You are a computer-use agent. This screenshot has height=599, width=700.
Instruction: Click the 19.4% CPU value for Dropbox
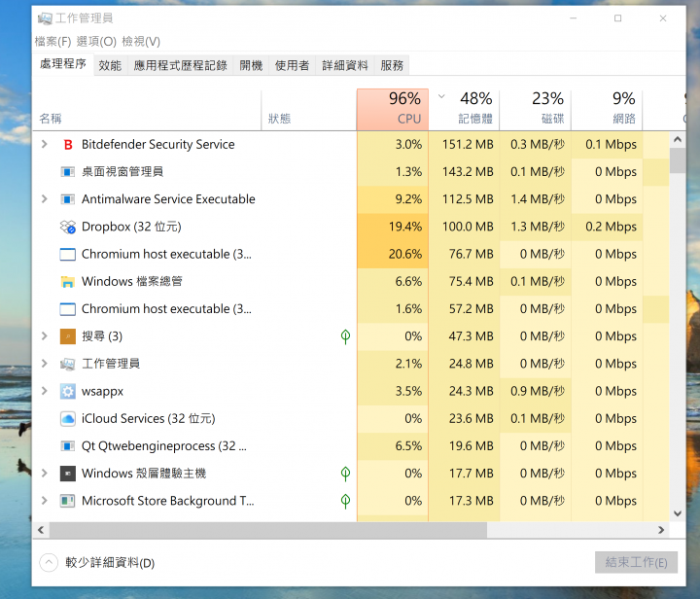404,227
